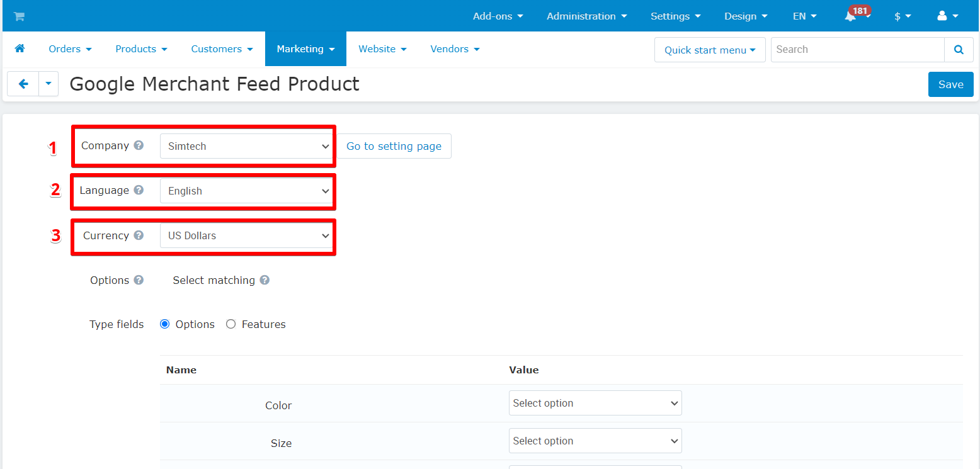Show help tooltip for Language
The image size is (980, 469).
139,190
